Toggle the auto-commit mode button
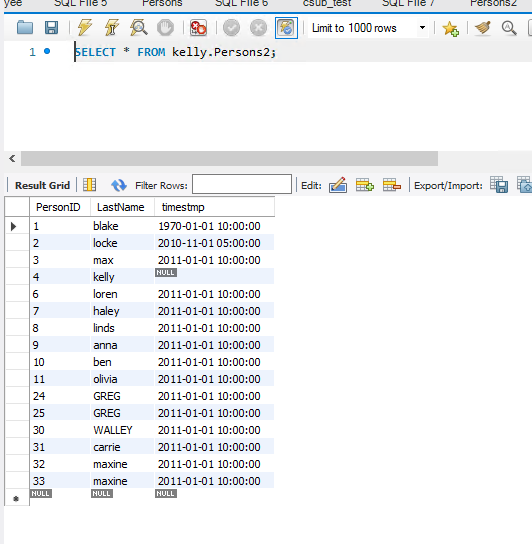 [286, 28]
